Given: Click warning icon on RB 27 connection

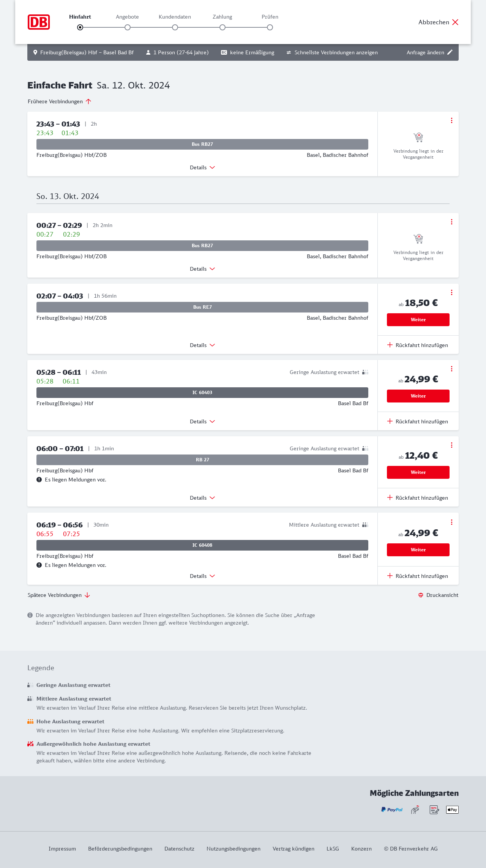Looking at the screenshot, I should pyautogui.click(x=39, y=480).
